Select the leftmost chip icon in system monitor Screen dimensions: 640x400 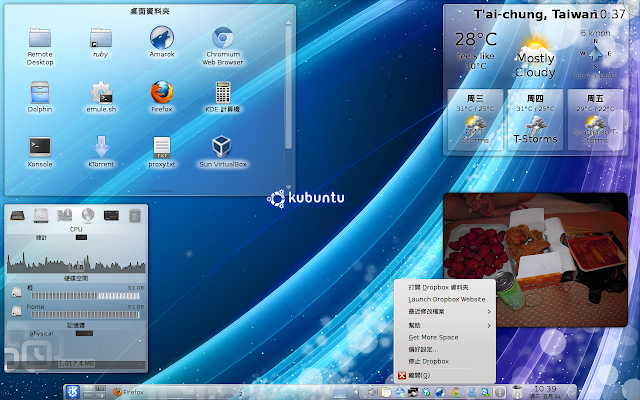click(17, 215)
